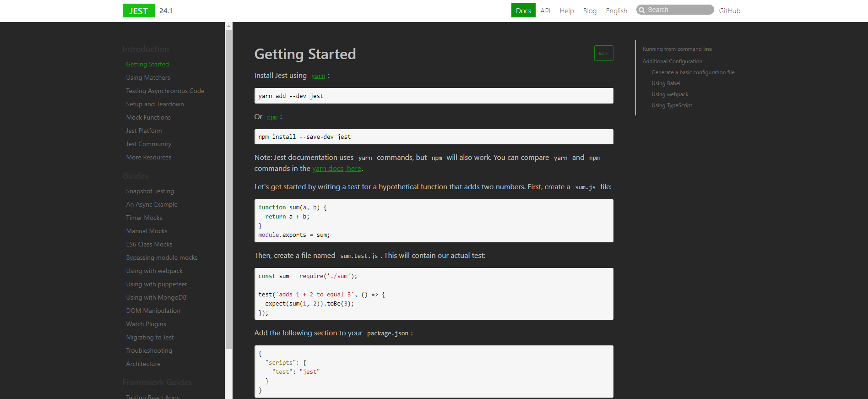The image size is (868, 399).
Task: Open Bypassing module mocks guide
Action: coord(162,257)
